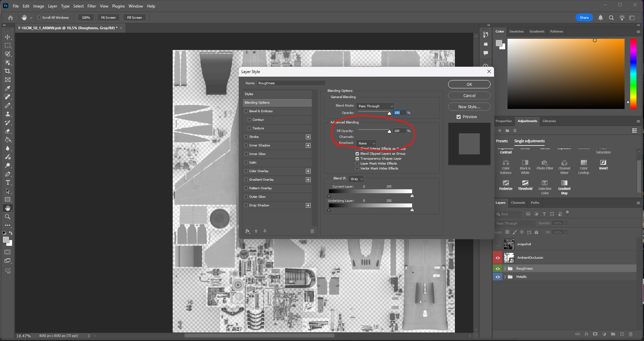Hide the Metallic group eye icon
Image resolution: width=644 pixels, height=341 pixels.
498,277
